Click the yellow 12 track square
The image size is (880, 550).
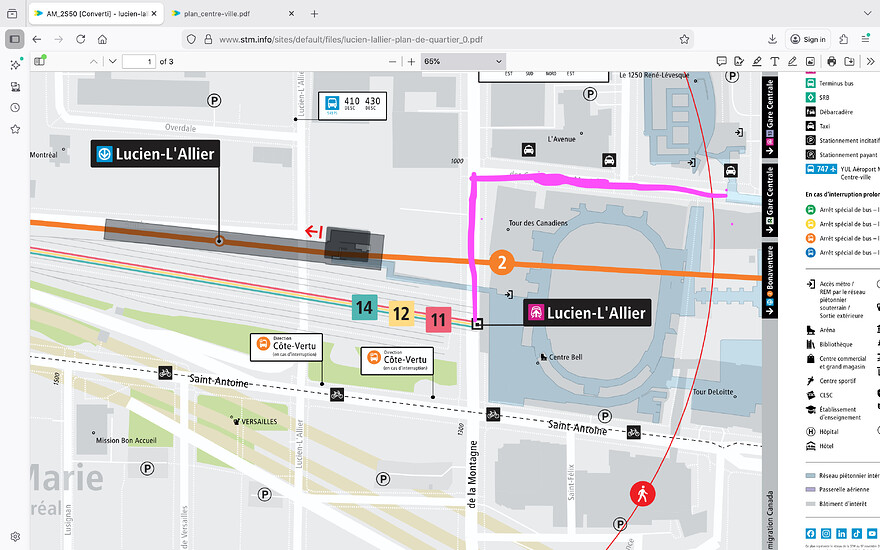click(401, 314)
